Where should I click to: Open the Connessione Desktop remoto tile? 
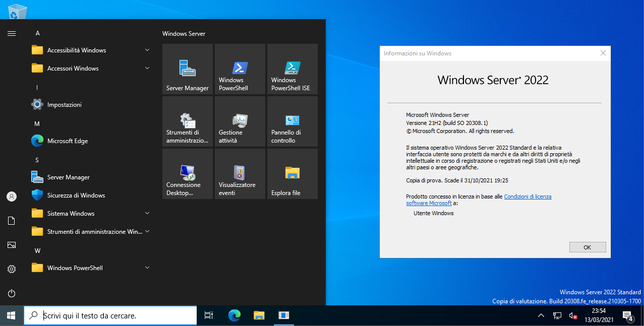[188, 174]
